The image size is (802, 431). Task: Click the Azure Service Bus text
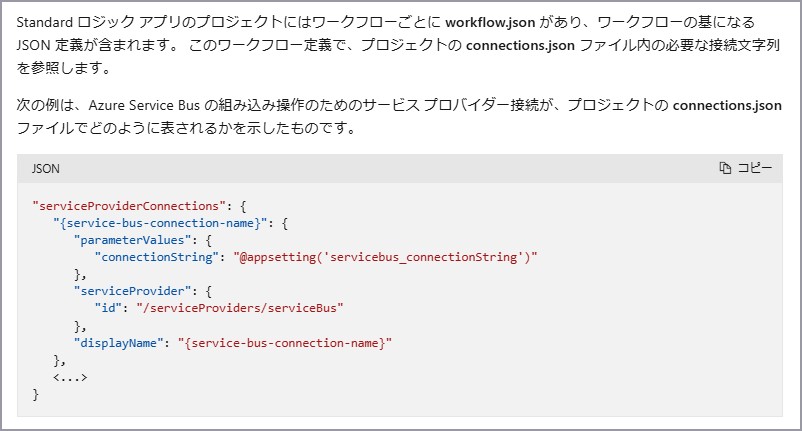click(x=144, y=105)
